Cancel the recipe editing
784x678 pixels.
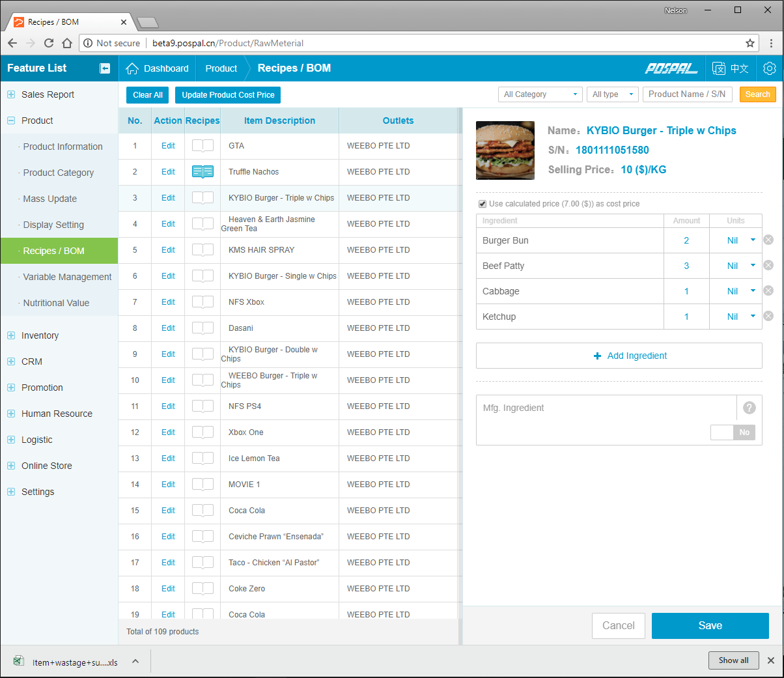[619, 626]
